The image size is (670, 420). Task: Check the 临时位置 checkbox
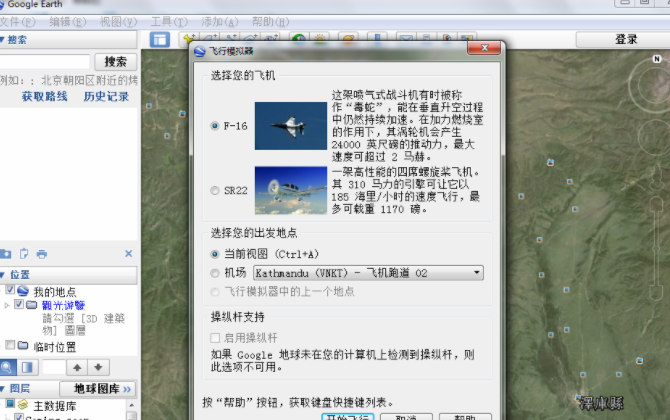coord(10,345)
